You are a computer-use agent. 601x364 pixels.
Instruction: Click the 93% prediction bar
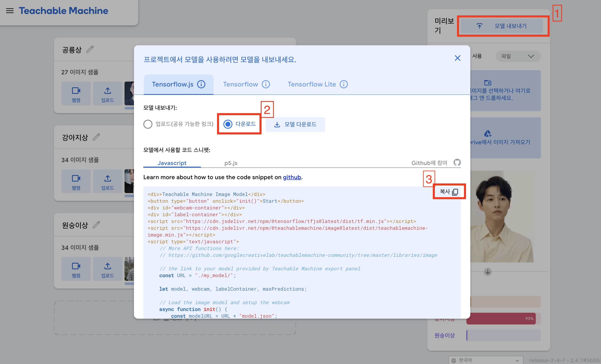tap(501, 318)
